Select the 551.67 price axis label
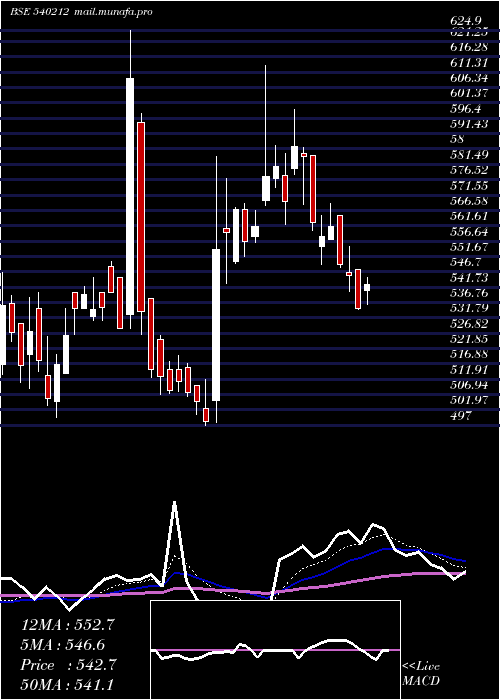 [x=470, y=246]
